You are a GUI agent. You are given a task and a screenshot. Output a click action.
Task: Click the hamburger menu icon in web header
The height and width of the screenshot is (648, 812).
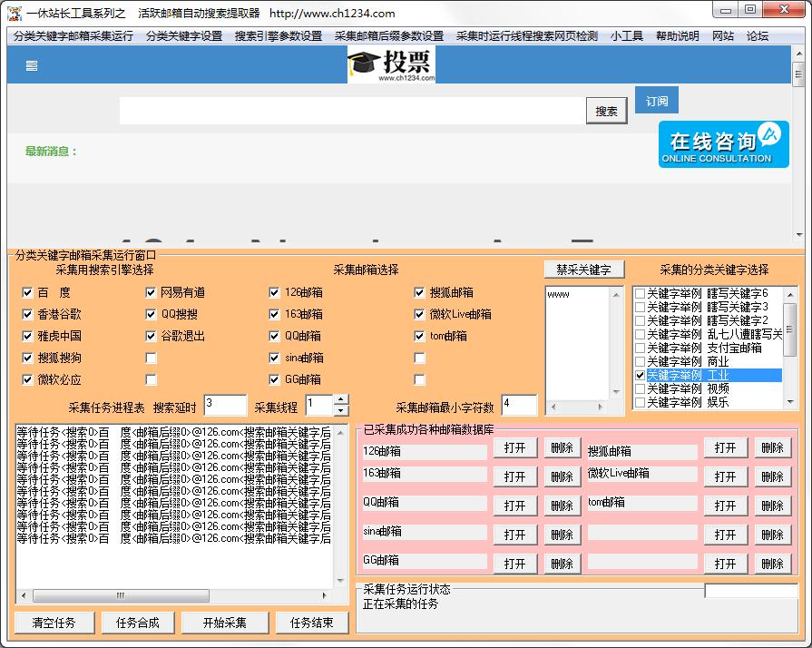[x=32, y=65]
